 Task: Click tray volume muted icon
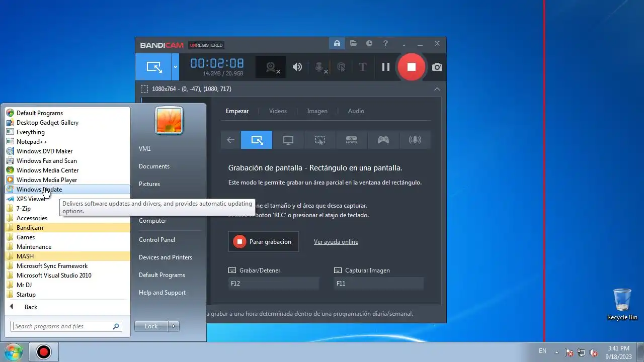593,352
